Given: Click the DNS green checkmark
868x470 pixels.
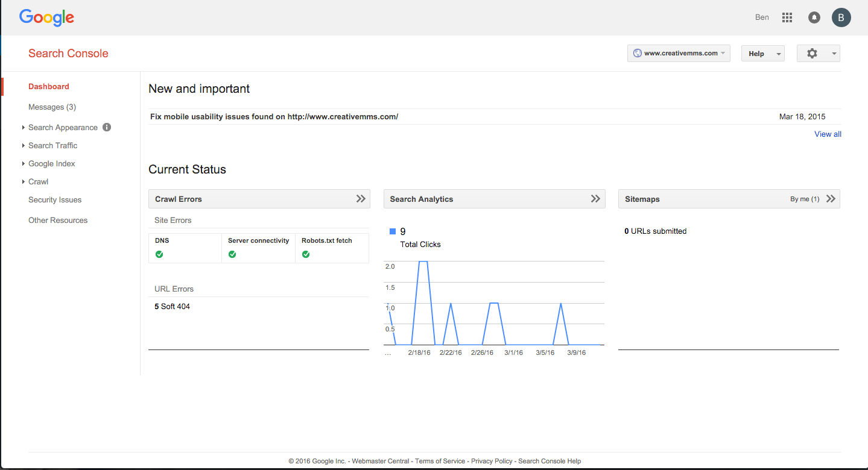Looking at the screenshot, I should (x=159, y=254).
